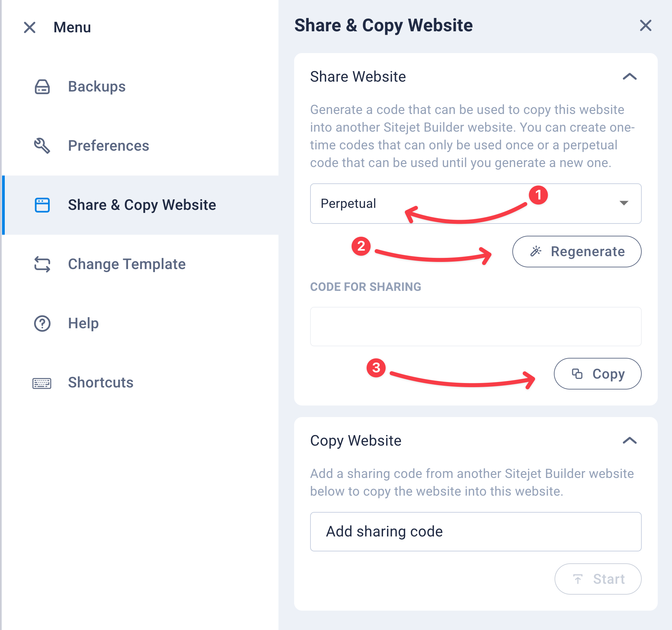This screenshot has height=630, width=672.
Task: Open the Perpetual code type dropdown
Action: coord(476,203)
